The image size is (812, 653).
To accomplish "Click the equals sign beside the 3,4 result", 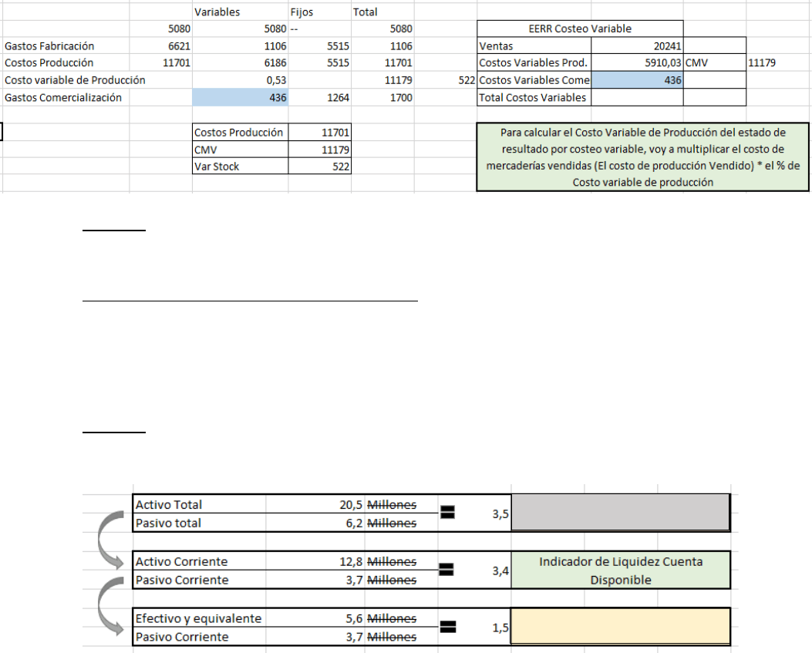I will (448, 569).
